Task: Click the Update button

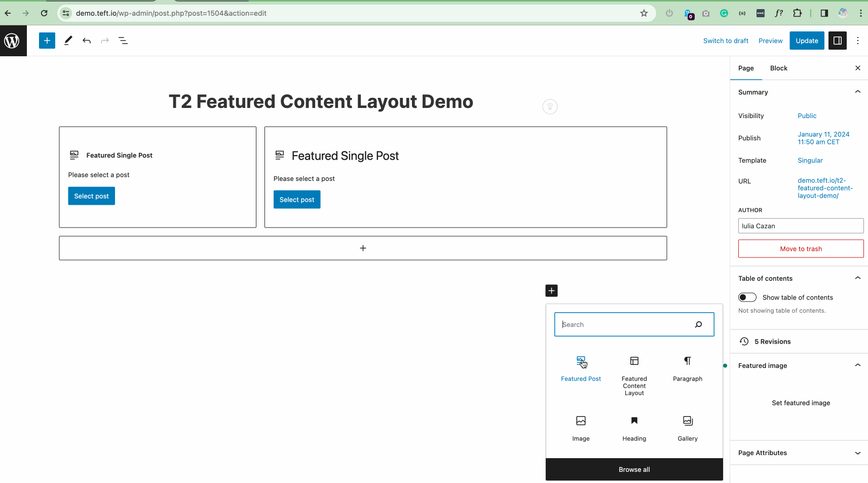Action: click(806, 41)
